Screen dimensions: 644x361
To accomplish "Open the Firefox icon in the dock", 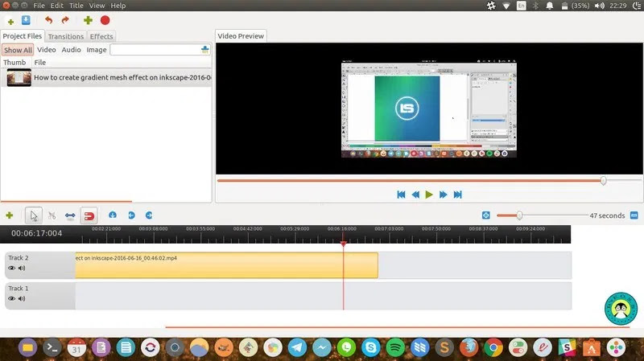I will click(469, 348).
